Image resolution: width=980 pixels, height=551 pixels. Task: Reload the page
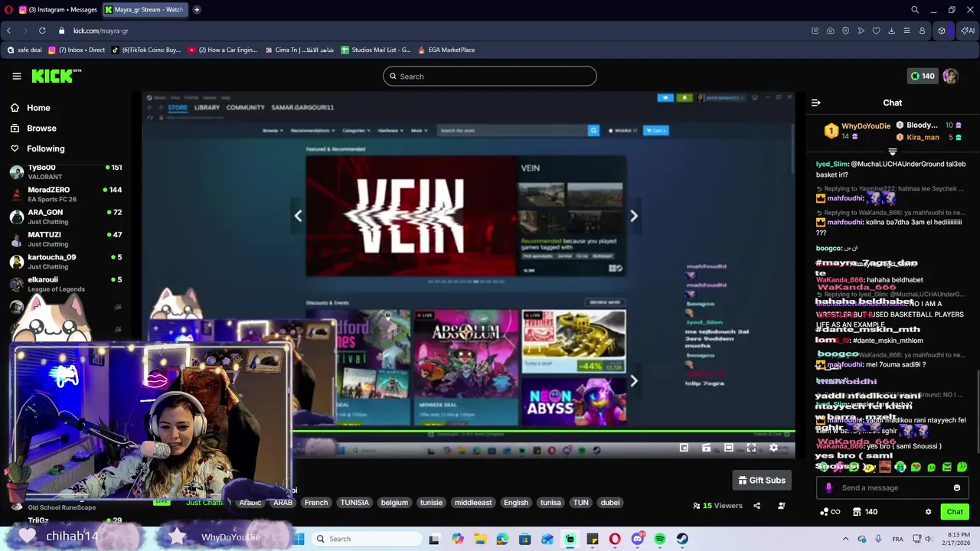42,31
